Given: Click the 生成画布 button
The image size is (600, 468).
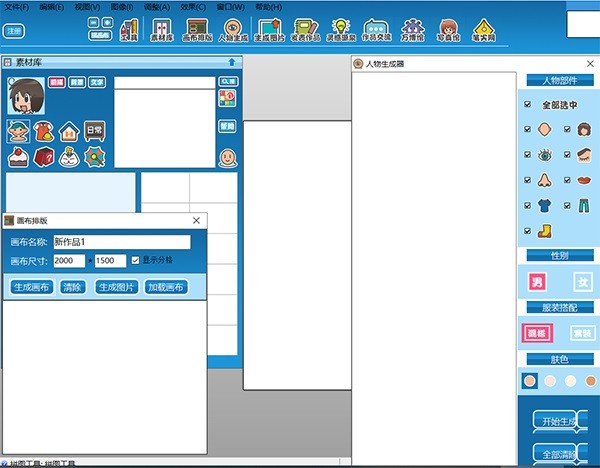Looking at the screenshot, I should click(31, 287).
